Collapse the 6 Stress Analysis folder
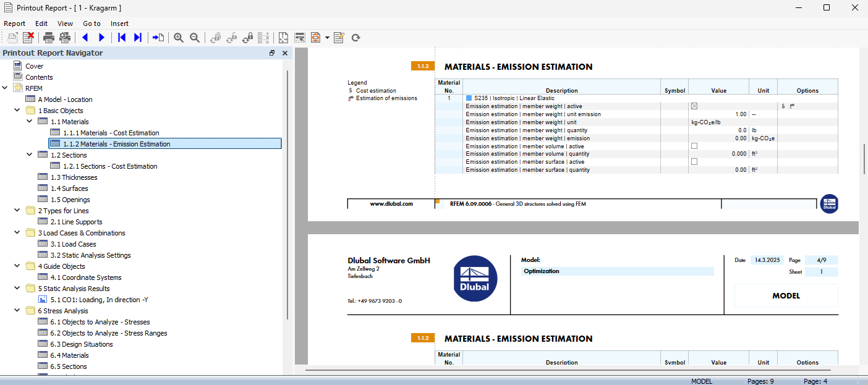 [x=17, y=310]
